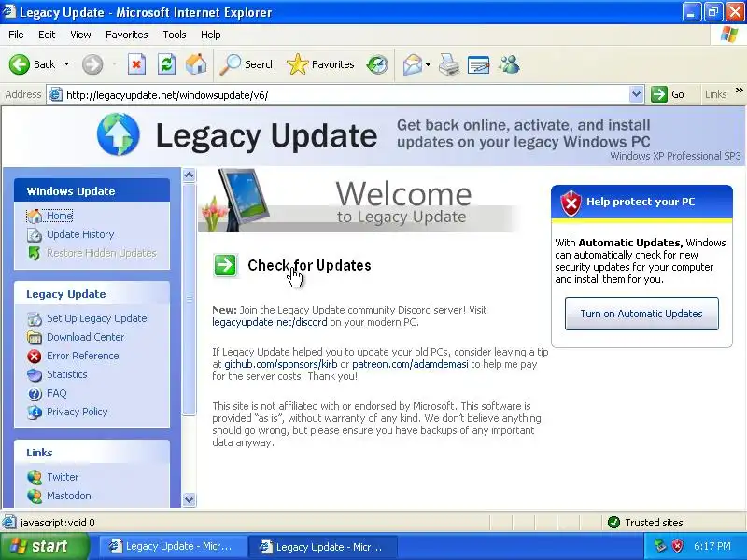The width and height of the screenshot is (747, 560).
Task: Go to the browser Home page icon
Action: [x=196, y=64]
